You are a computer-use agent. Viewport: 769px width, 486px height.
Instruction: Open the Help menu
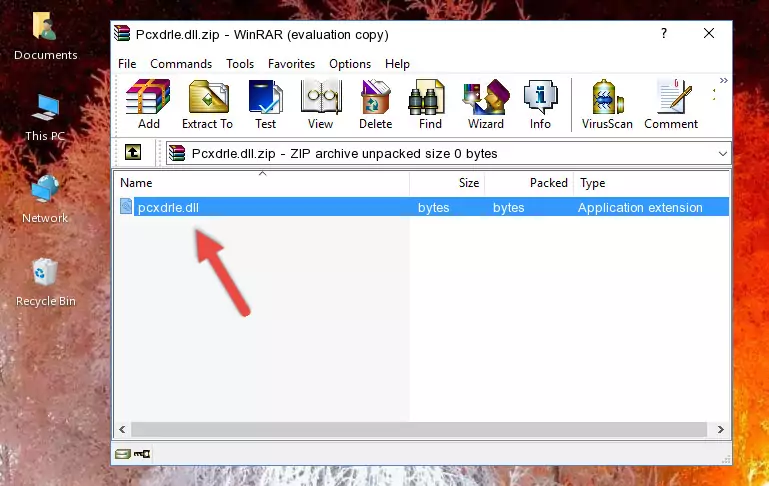click(x=397, y=64)
